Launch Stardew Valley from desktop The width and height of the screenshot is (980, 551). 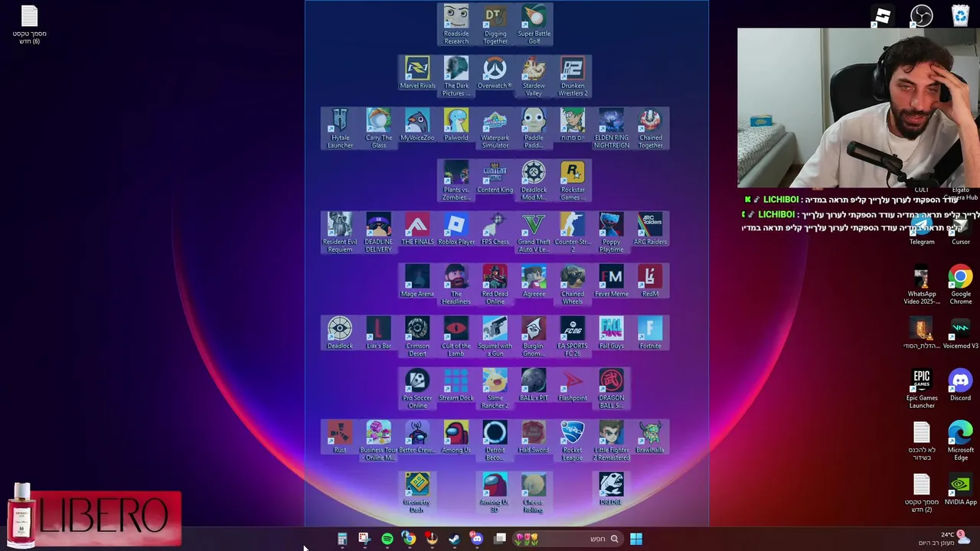click(x=534, y=77)
